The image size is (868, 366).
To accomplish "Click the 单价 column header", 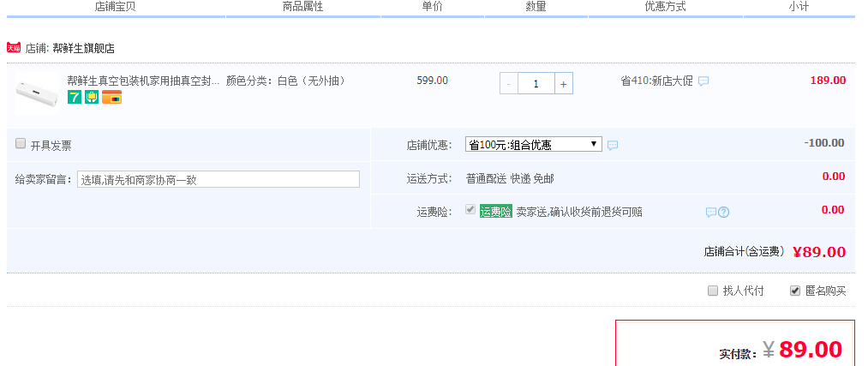I will pos(433,7).
